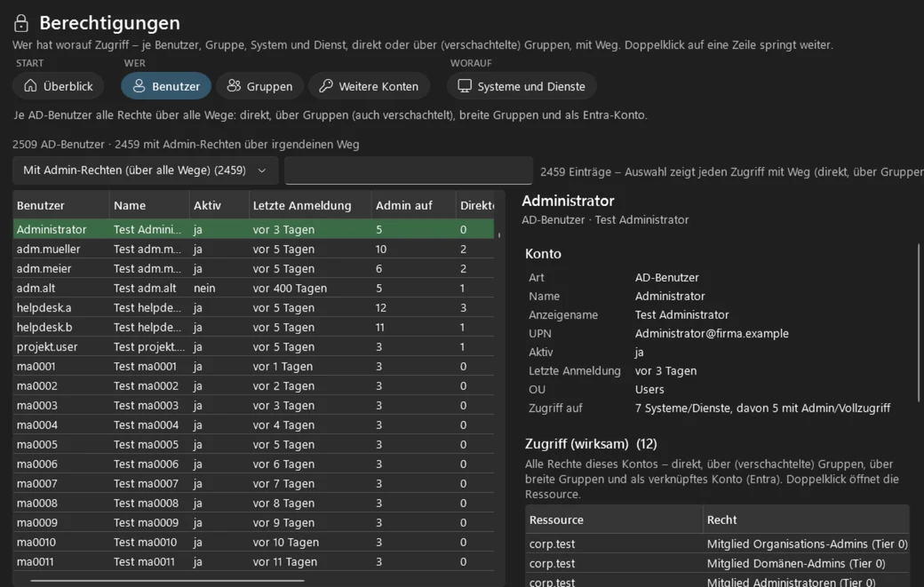The image size is (924, 587).
Task: Select the ma0009 user row
Action: click(253, 522)
